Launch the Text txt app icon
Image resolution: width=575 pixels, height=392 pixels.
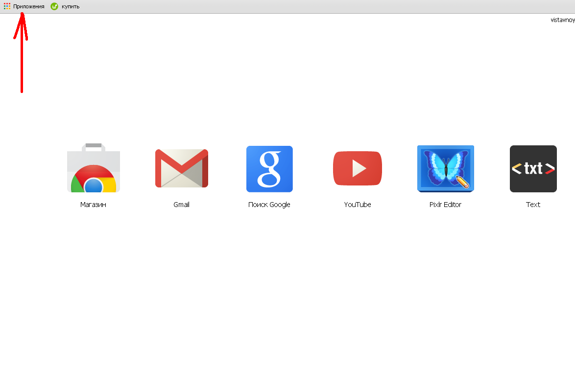[533, 169]
